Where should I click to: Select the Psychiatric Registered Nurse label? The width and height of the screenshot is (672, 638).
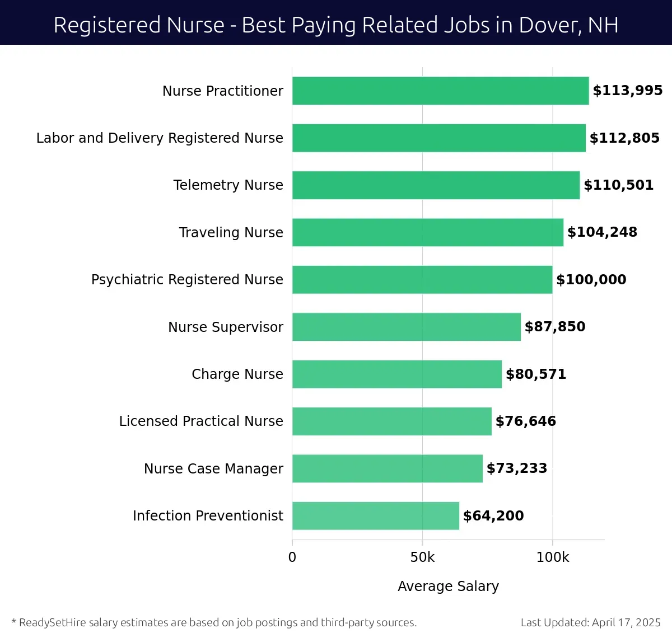coord(188,279)
